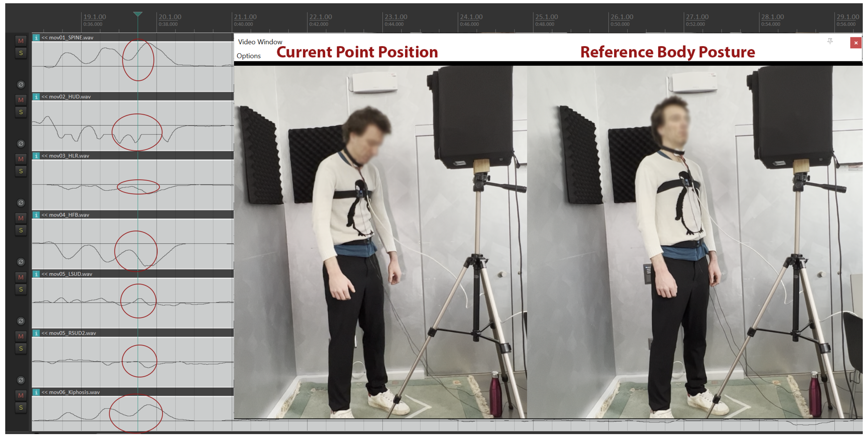Click the edit cursor marker on ruler
Image resolution: width=868 pixels, height=439 pixels.
click(137, 14)
